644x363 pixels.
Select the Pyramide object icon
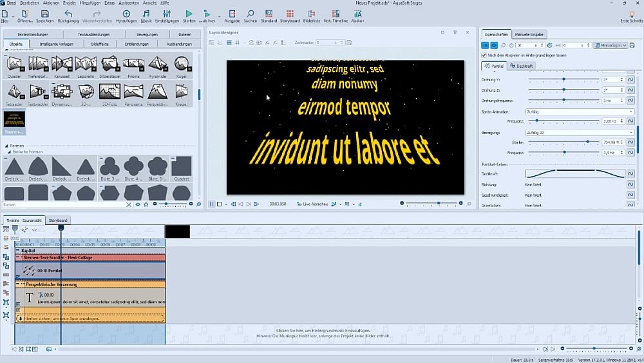coord(158,63)
